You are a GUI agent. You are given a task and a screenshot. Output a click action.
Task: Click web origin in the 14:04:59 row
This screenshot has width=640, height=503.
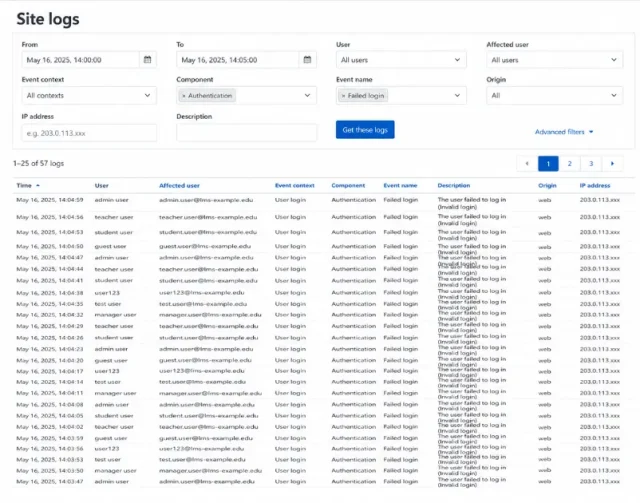(x=544, y=200)
